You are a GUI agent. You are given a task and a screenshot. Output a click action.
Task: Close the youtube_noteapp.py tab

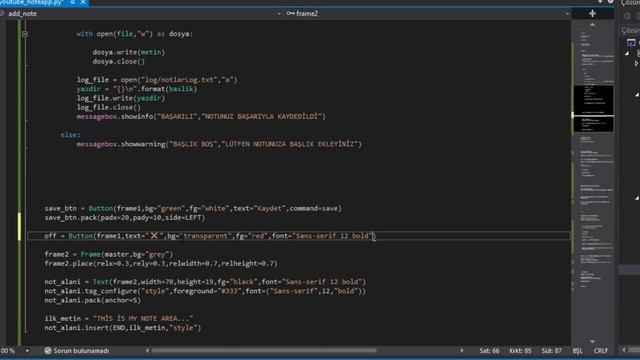point(83,2)
